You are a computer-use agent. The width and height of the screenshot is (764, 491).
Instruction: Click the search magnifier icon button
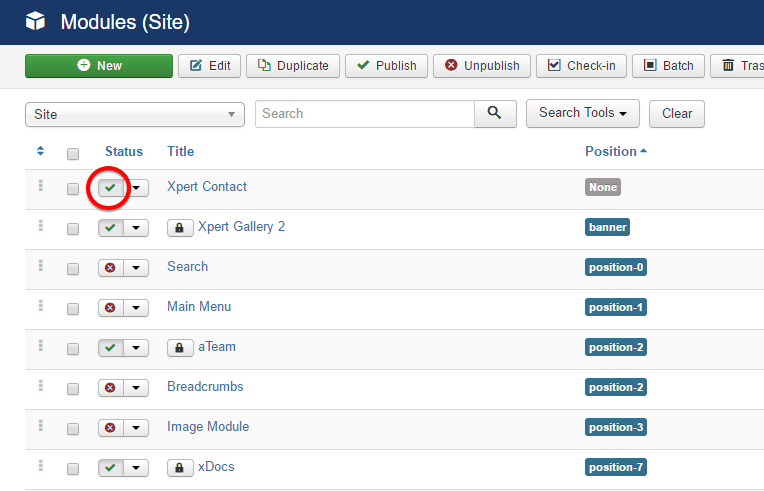[x=495, y=114]
